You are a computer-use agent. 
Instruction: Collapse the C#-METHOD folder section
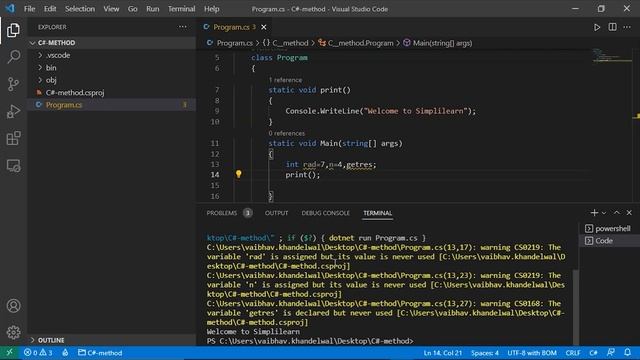[111, 43]
